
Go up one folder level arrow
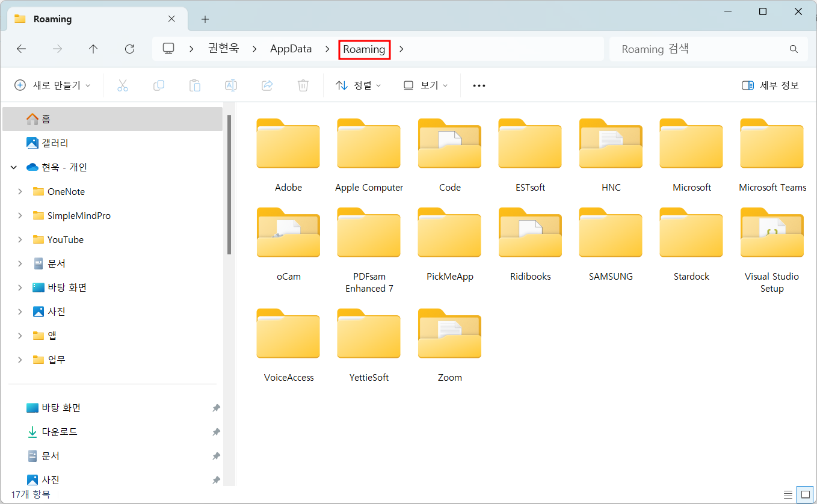coord(93,49)
